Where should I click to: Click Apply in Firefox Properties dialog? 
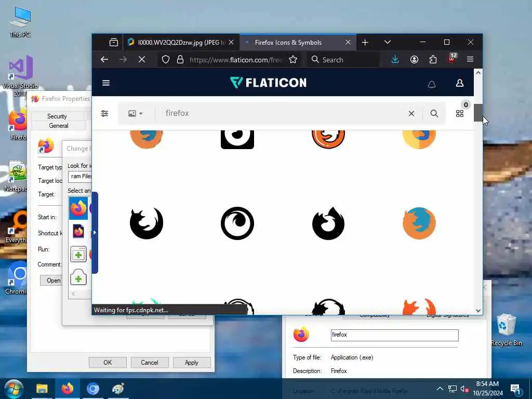191,362
